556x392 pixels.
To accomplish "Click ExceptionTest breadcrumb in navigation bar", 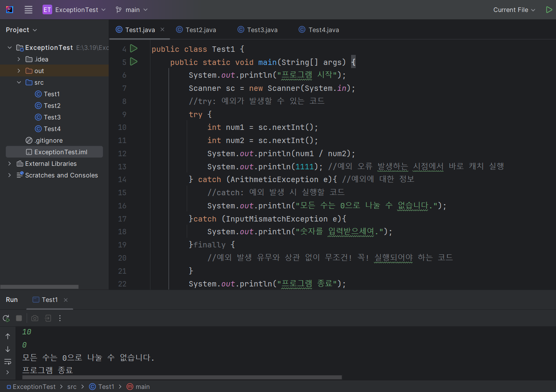I will click(31, 387).
